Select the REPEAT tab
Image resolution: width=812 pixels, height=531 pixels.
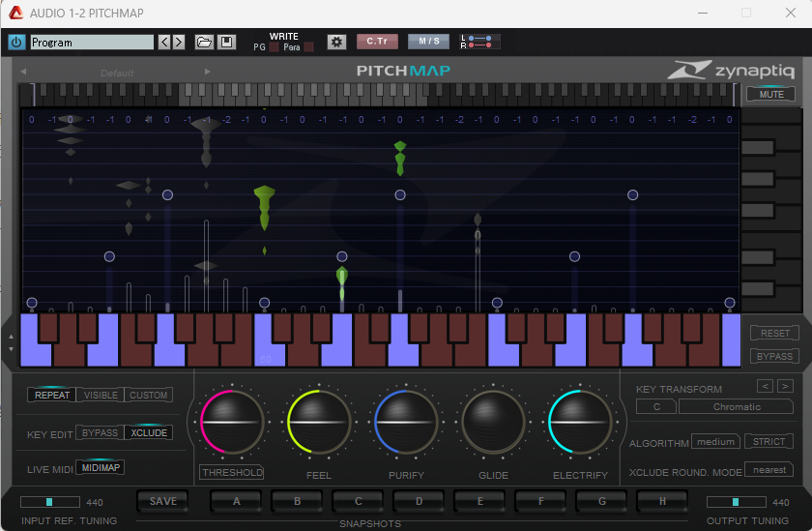pyautogui.click(x=52, y=395)
